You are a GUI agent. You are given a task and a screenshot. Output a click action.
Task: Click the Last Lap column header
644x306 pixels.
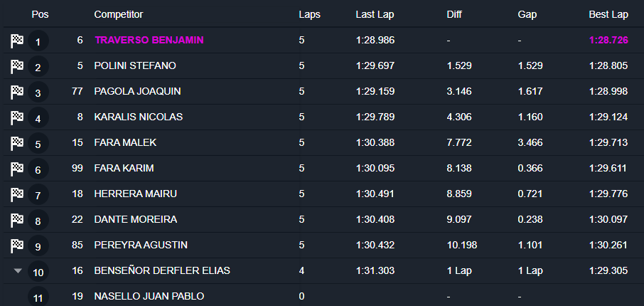tap(375, 14)
